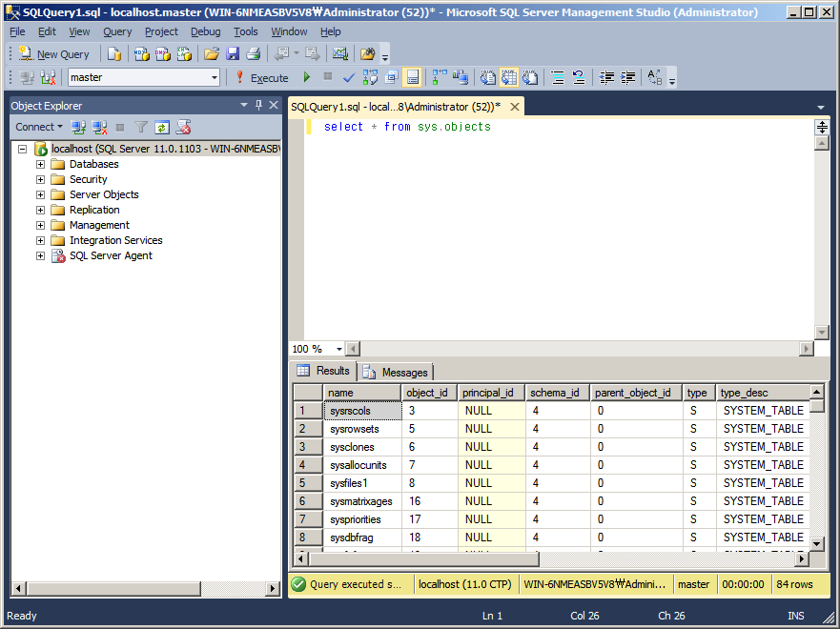Toggle the IntelliSense Enabled icon
The image size is (840, 629).
pos(413,77)
